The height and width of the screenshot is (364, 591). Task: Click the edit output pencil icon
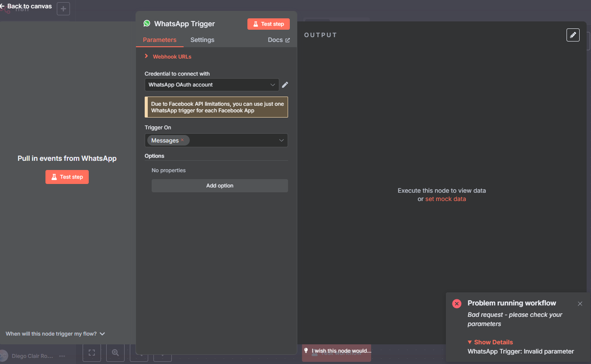point(573,35)
